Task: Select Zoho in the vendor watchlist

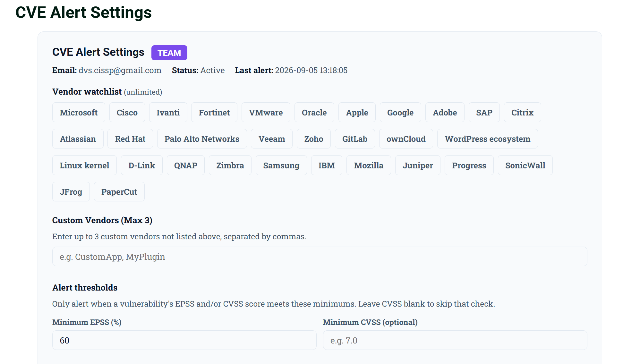Action: pos(314,139)
